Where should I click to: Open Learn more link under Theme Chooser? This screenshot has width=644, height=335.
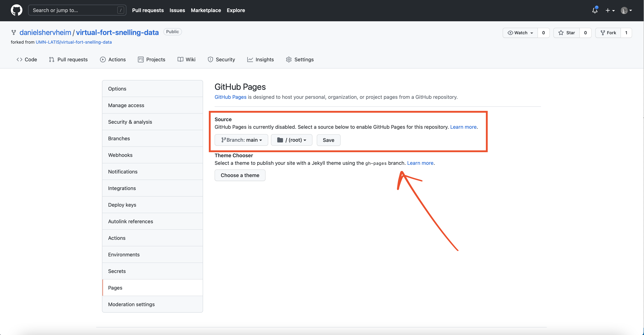420,163
